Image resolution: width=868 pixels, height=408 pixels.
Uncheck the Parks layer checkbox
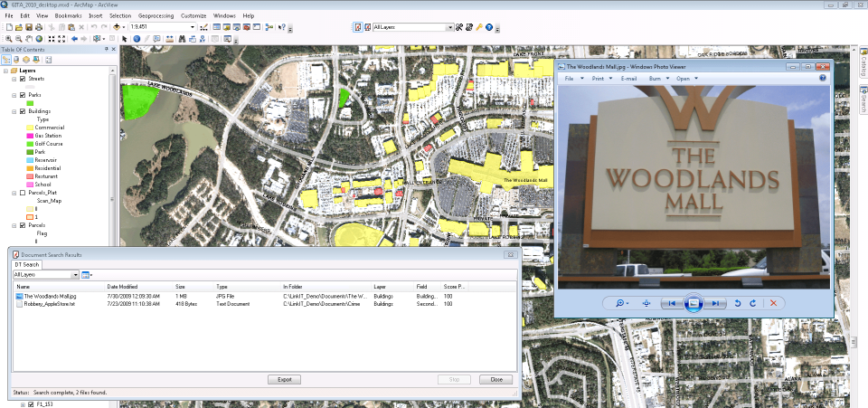22,95
